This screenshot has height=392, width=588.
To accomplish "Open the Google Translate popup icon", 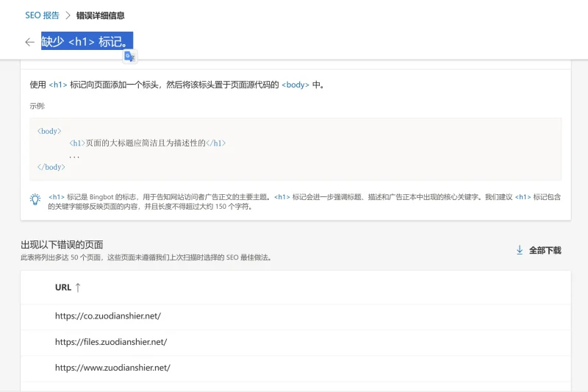I will (130, 57).
